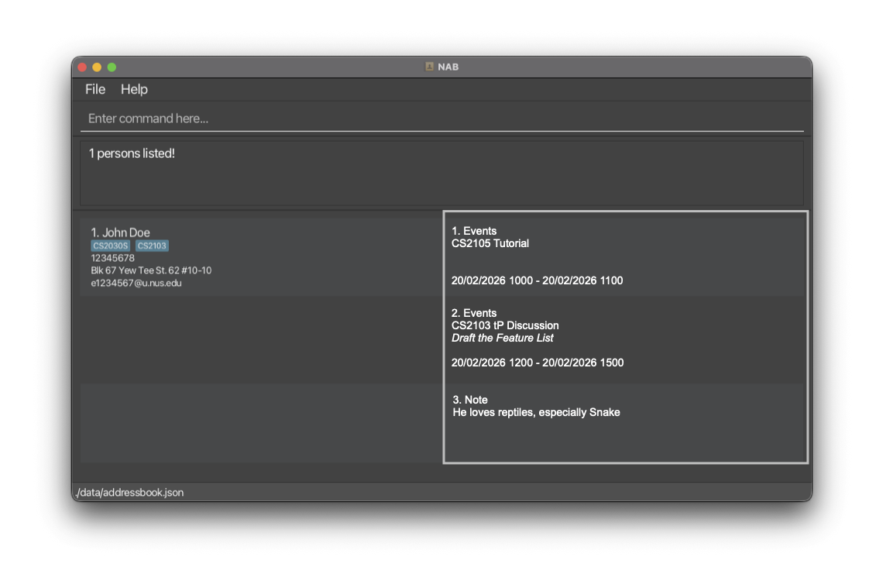The image size is (883, 588).
Task: Click John Doe's phone number 12345678
Action: click(x=113, y=258)
